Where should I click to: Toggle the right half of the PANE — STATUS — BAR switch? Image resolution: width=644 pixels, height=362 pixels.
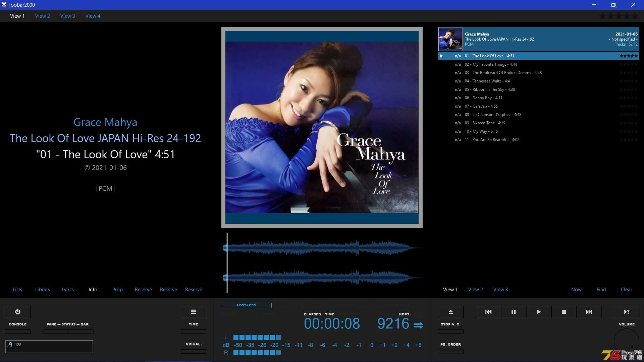81,331
